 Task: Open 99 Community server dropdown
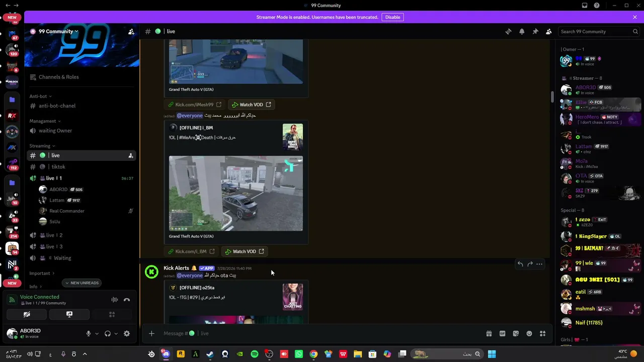[x=59, y=31]
